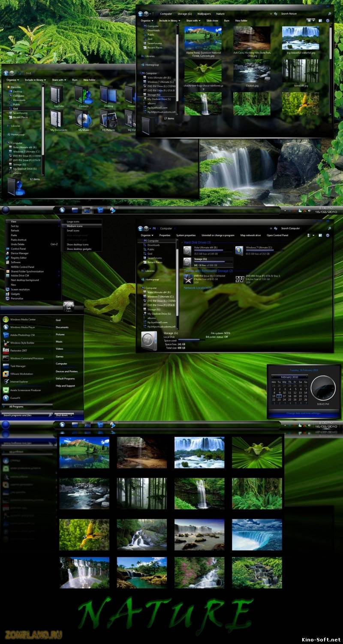Image resolution: width=343 pixels, height=644 pixels.
Task: Open Organize dropdown in the Computer window
Action: pos(147,235)
